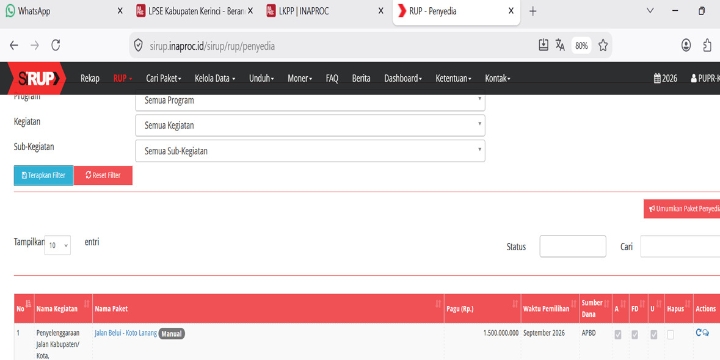
Task: Toggle the U checkbox for Jalan Belui row
Action: coord(653,335)
